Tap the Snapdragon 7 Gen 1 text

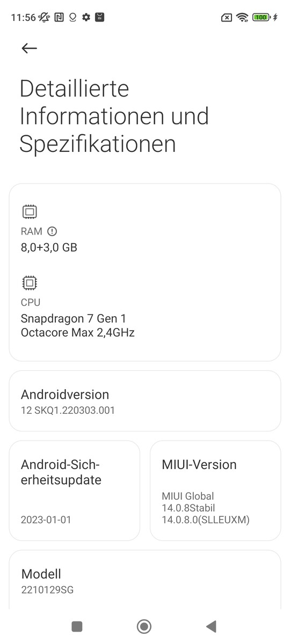pyautogui.click(x=74, y=318)
